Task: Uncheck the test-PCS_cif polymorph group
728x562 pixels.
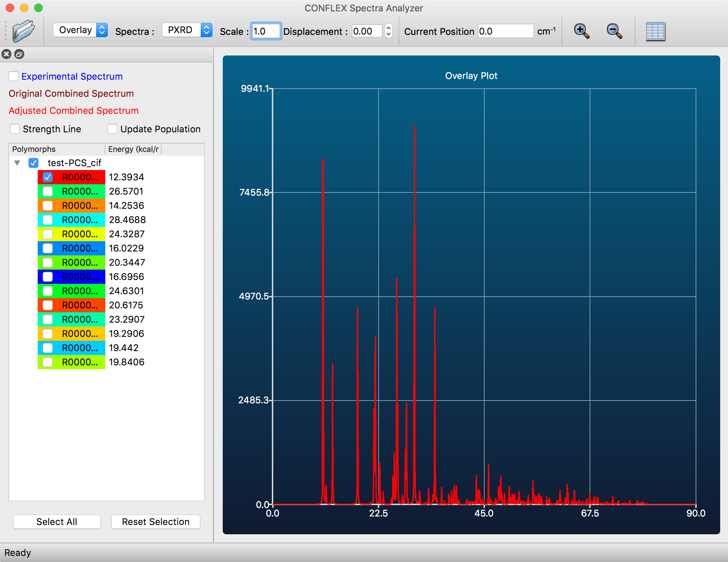Action: tap(33, 163)
